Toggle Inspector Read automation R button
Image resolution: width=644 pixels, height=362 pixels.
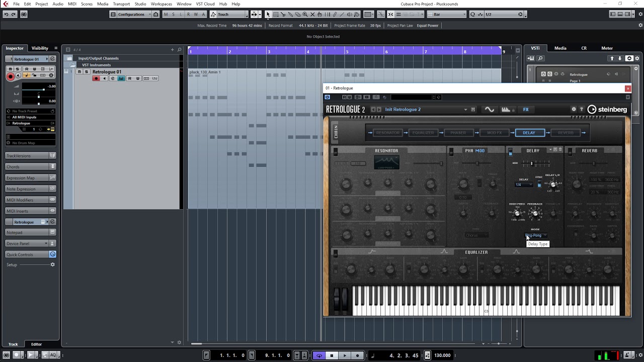[x=26, y=69]
